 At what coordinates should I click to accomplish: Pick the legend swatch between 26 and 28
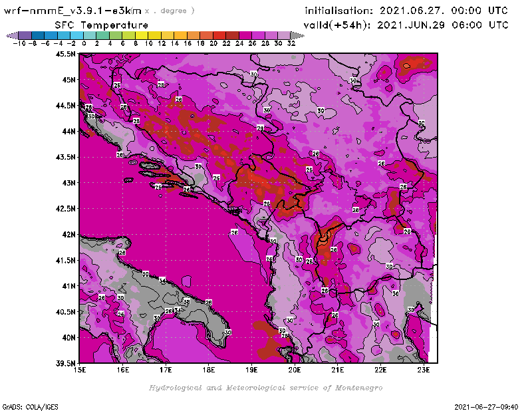pos(258,35)
